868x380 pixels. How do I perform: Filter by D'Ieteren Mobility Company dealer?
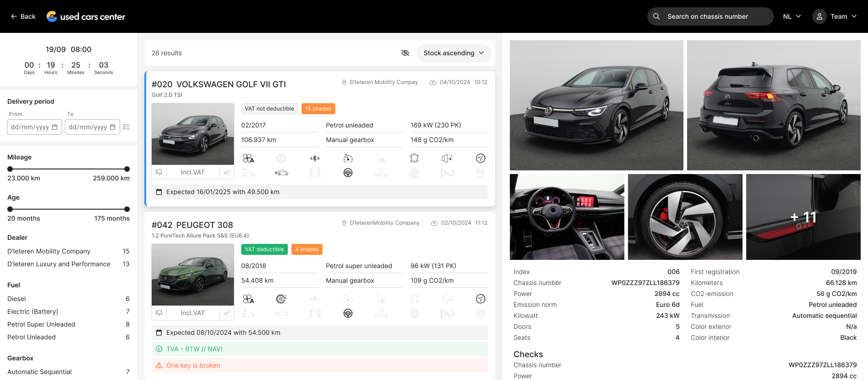tap(69, 251)
